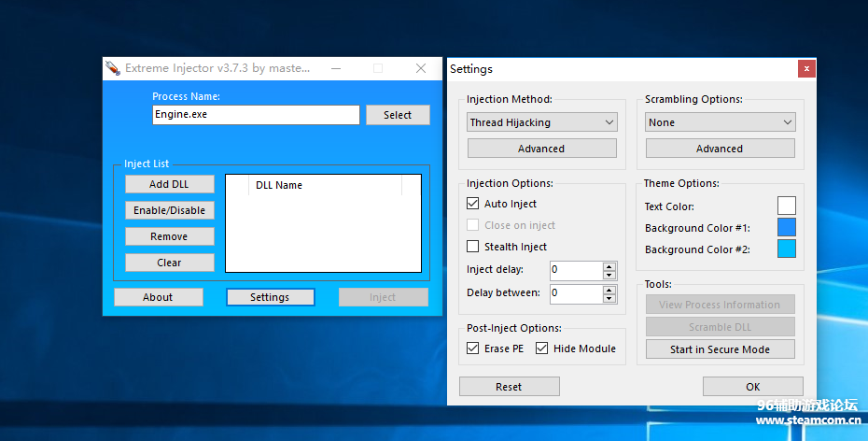Increase the Inject delay value
The width and height of the screenshot is (868, 441).
click(x=609, y=266)
